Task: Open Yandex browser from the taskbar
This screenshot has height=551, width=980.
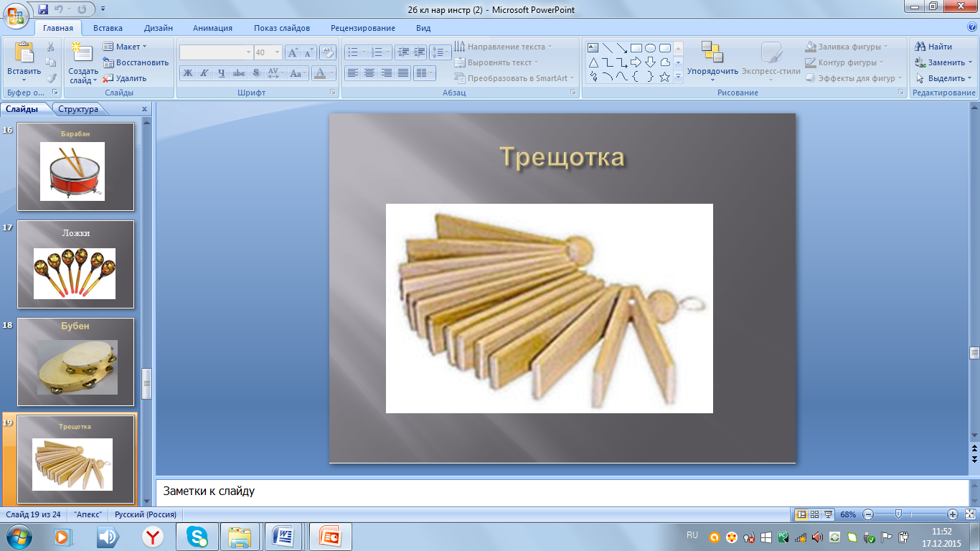Action: pyautogui.click(x=153, y=537)
